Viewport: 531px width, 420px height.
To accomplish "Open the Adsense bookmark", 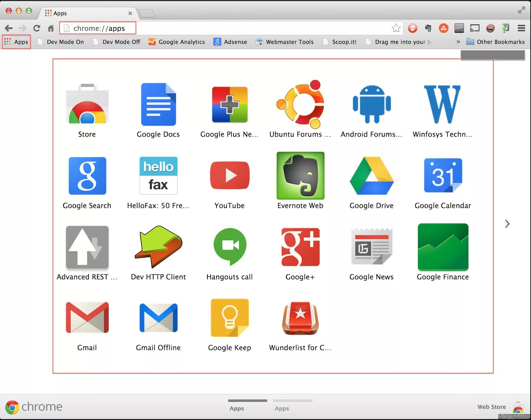I will pos(230,42).
